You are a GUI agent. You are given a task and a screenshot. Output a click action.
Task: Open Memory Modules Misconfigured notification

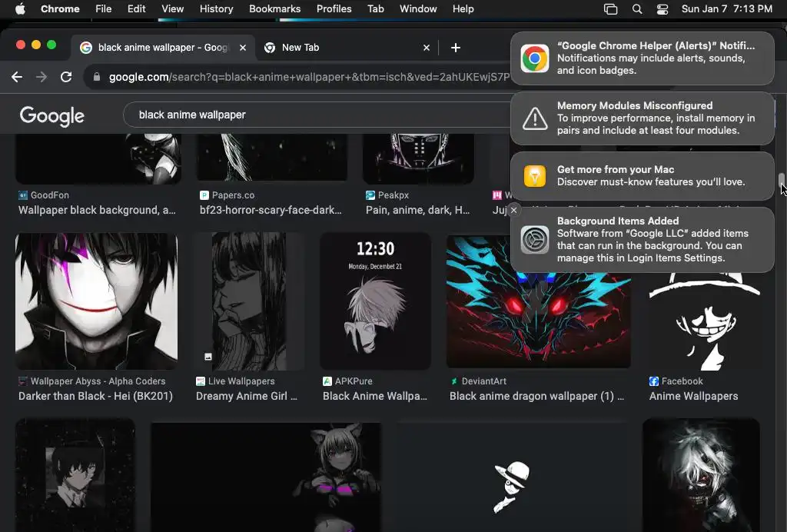pyautogui.click(x=642, y=118)
